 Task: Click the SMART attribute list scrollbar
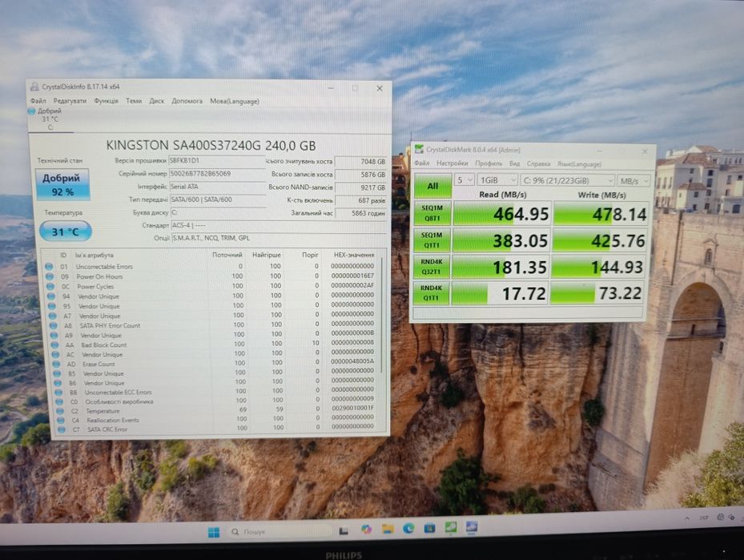[382, 316]
